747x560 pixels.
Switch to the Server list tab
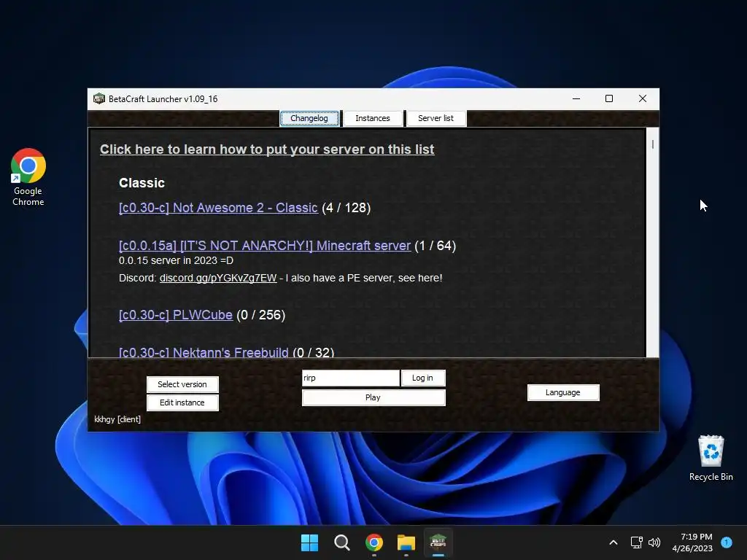(x=436, y=118)
